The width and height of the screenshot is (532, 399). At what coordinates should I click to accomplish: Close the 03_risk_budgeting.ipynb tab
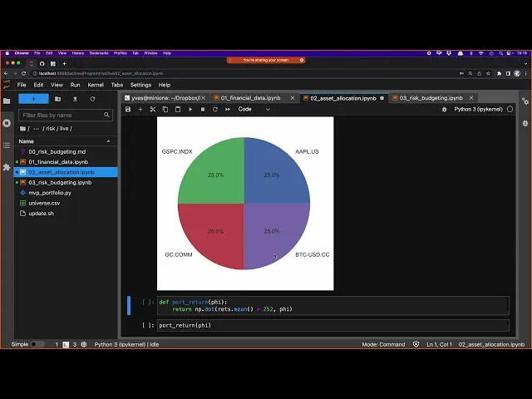(471, 98)
